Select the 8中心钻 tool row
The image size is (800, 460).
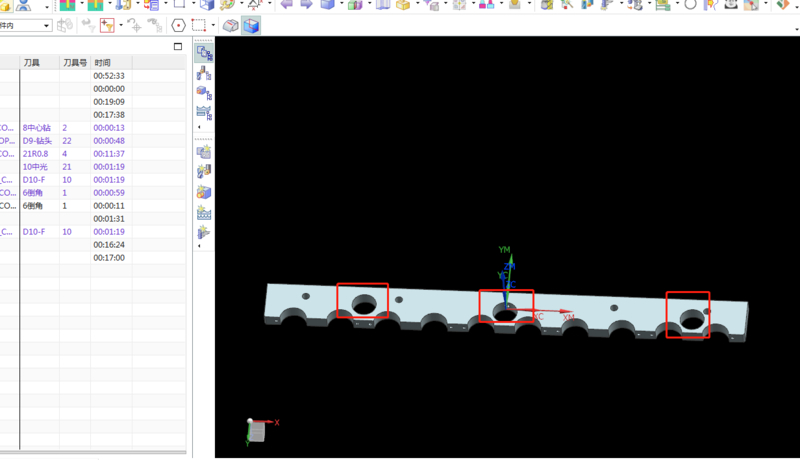click(40, 128)
